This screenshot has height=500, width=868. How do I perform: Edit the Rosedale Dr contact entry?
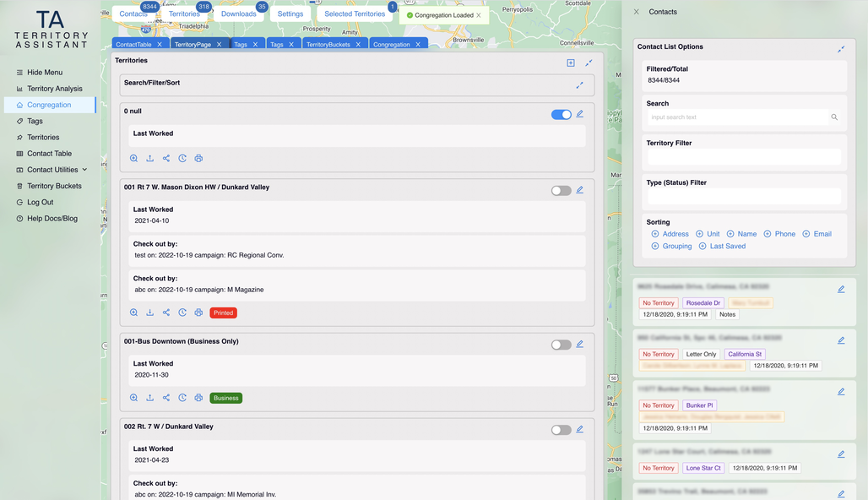pos(841,290)
